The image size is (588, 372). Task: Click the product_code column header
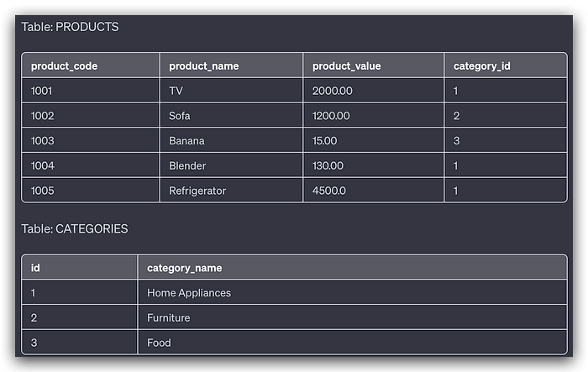coord(63,65)
